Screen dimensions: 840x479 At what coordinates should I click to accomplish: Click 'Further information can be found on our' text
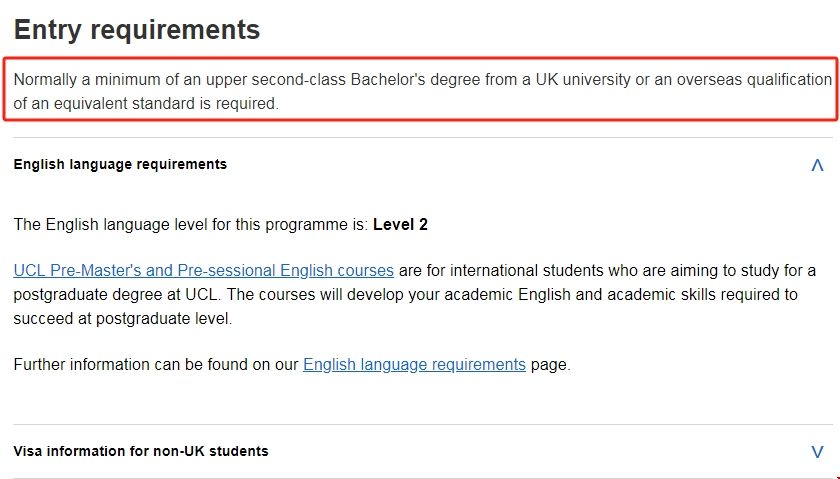coord(156,365)
